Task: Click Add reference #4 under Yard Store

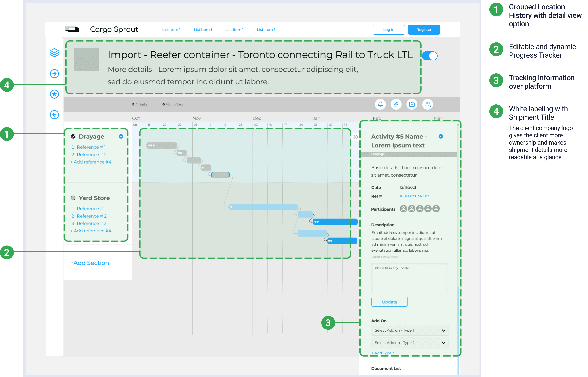Action: click(91, 231)
